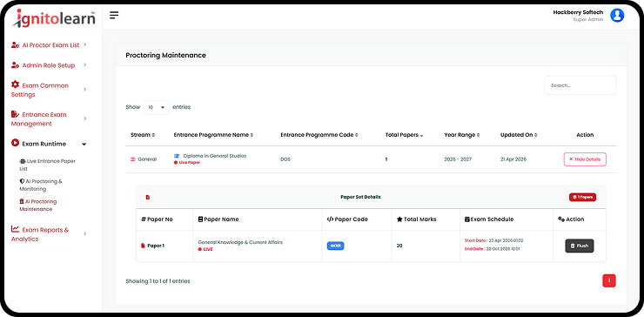
Task: Click the 2026 - 2027 year range cell
Action: point(458,159)
